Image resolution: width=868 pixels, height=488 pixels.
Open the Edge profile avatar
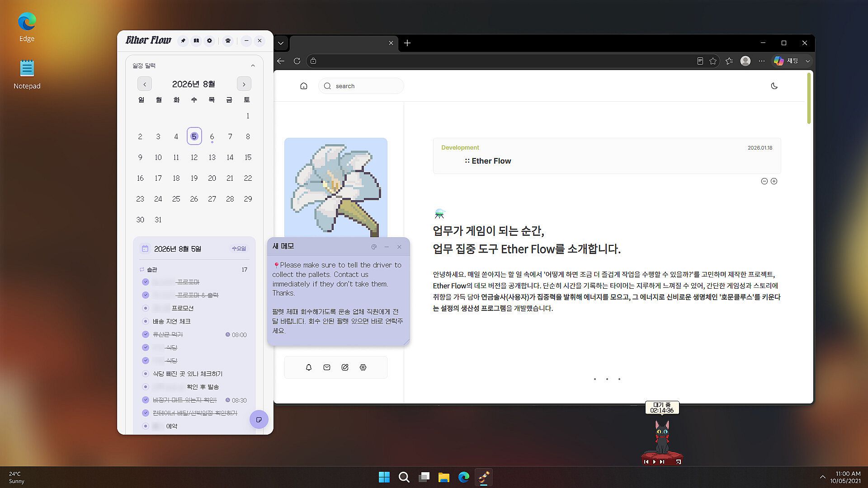pos(745,61)
